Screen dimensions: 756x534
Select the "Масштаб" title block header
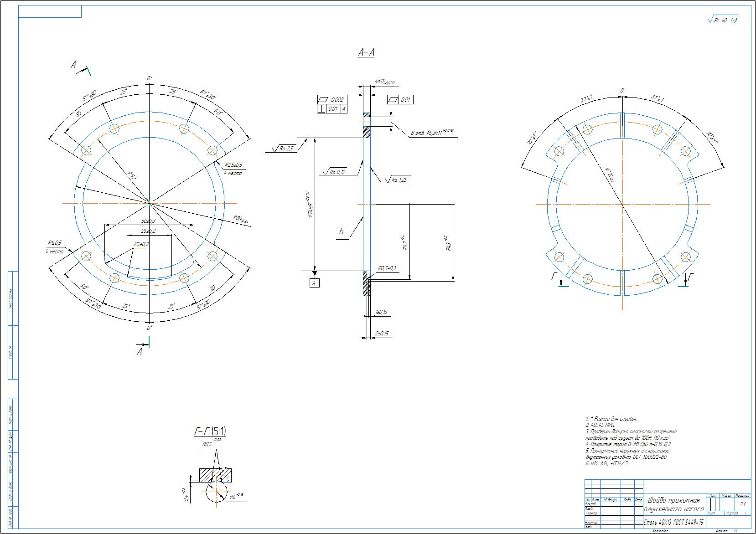tap(743, 495)
